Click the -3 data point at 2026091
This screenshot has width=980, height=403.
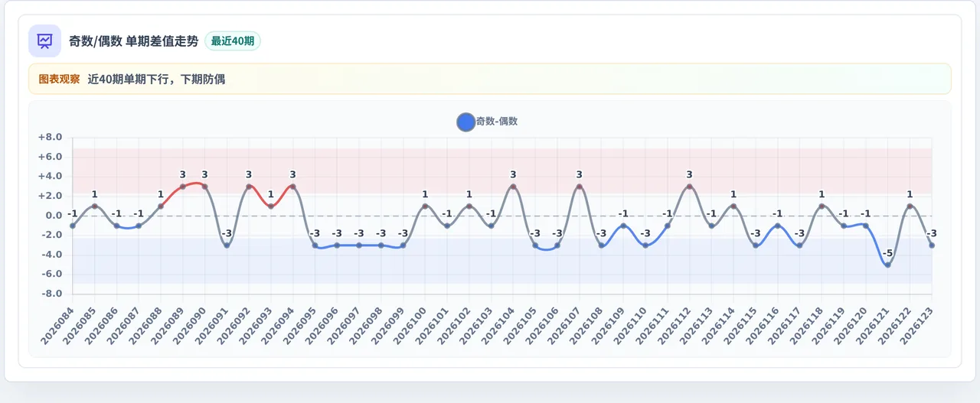tap(227, 245)
